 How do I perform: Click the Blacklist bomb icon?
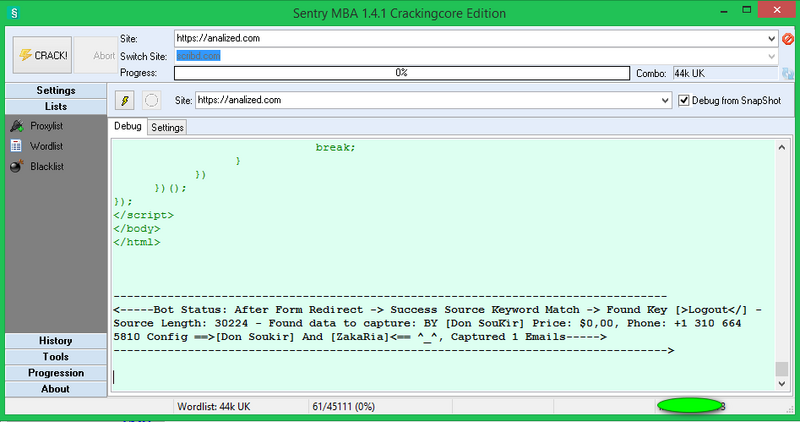click(17, 166)
